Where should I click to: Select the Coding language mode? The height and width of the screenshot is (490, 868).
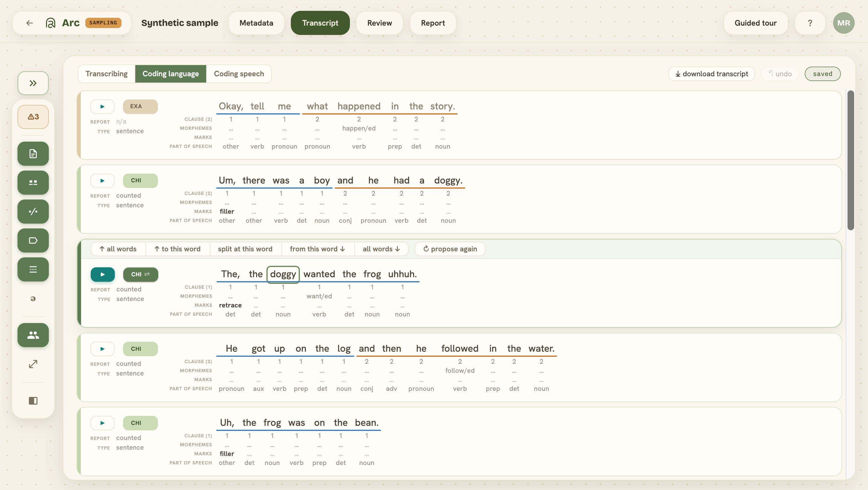(171, 74)
